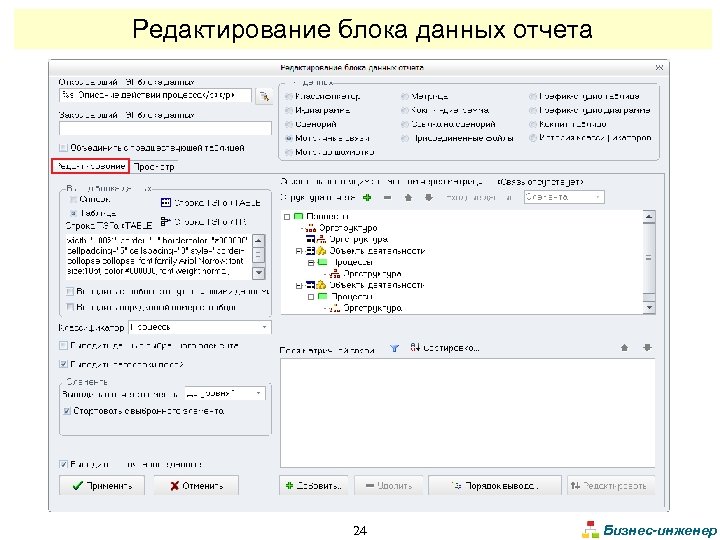Image resolution: width=720 pixels, height=540 pixels.
Task: Click up arrow of structure tree scrollbar
Action: (x=649, y=216)
